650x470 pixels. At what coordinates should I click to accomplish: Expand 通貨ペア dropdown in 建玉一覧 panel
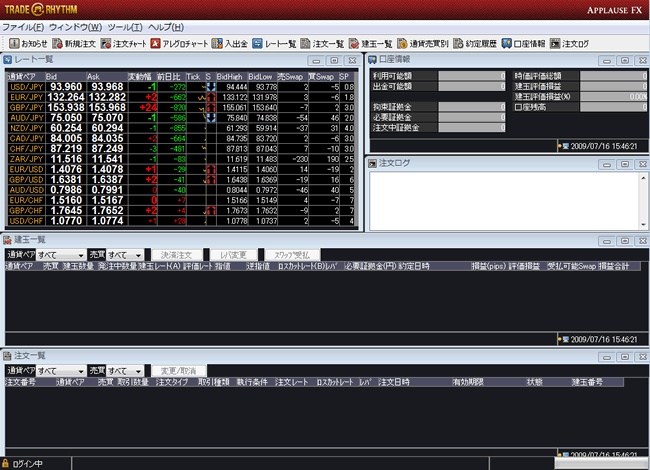point(81,255)
